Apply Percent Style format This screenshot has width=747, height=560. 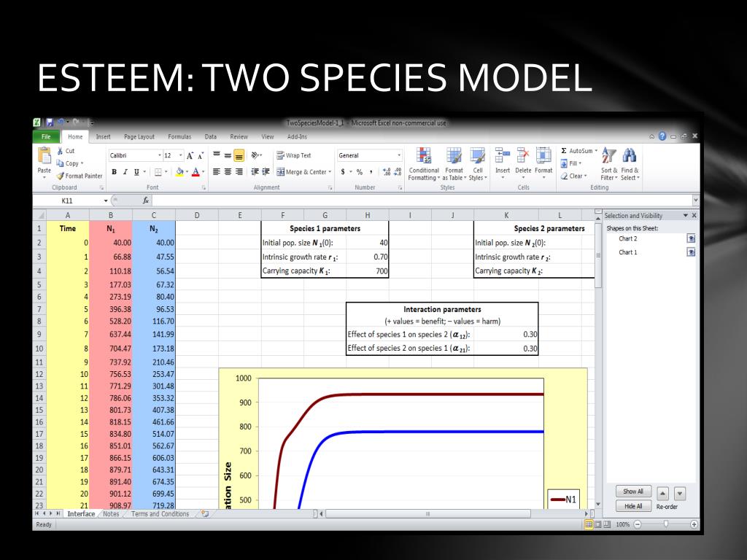[360, 172]
